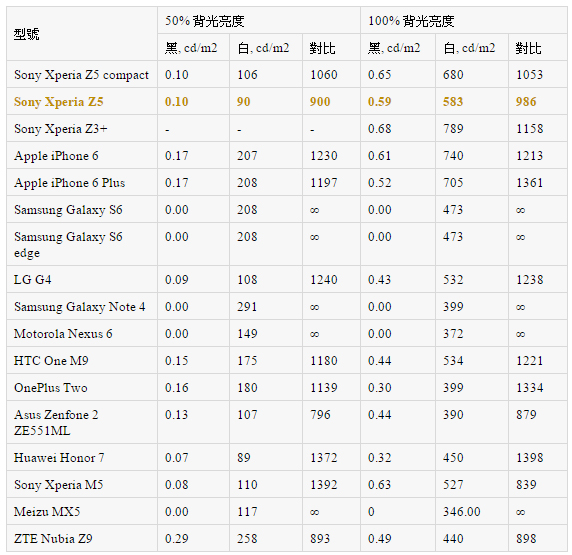Click the 型號 column header cell

(82, 34)
